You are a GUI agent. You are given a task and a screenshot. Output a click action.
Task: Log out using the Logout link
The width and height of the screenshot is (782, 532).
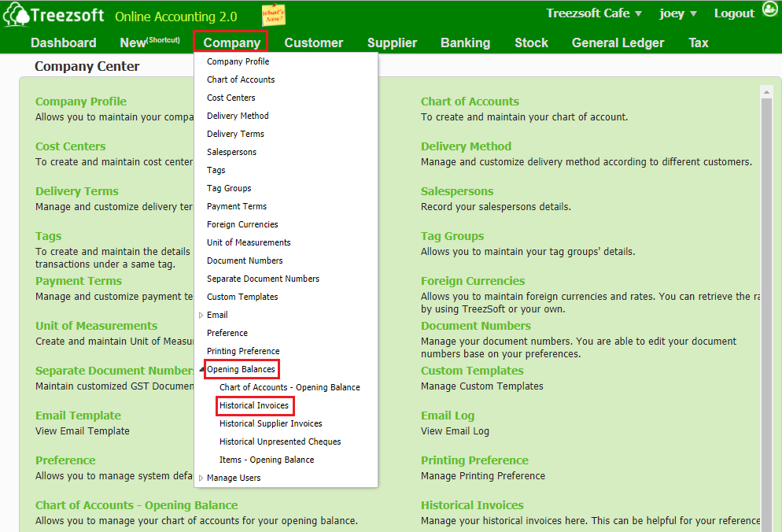(x=734, y=13)
